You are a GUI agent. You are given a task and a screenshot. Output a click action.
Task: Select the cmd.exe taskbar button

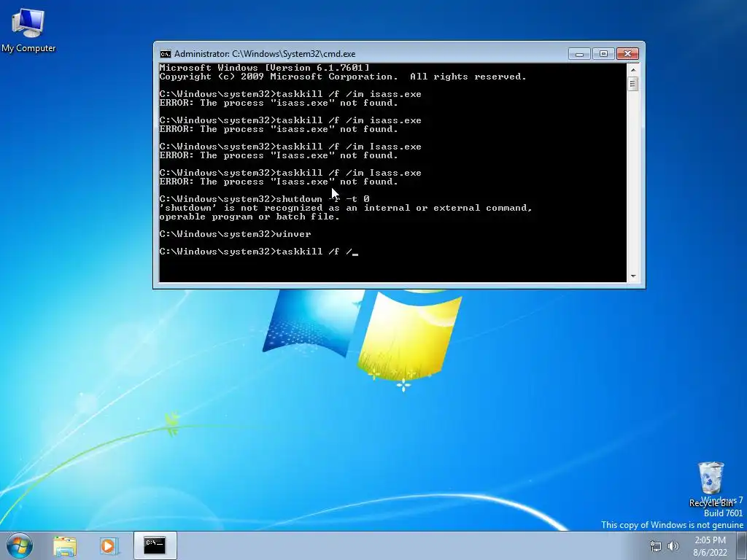coord(155,545)
